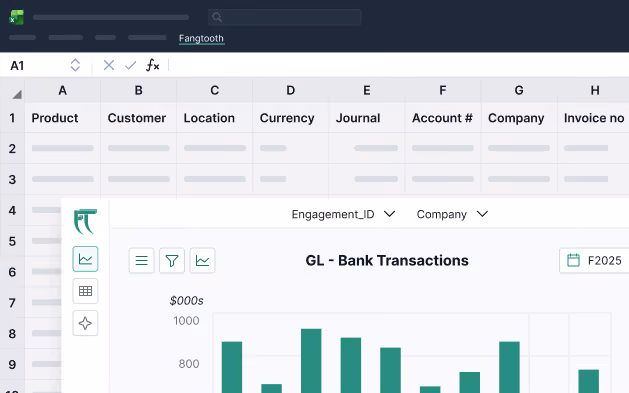Expand the Engagement_ID dropdown
Screen dimensions: 629x393
[343, 214]
